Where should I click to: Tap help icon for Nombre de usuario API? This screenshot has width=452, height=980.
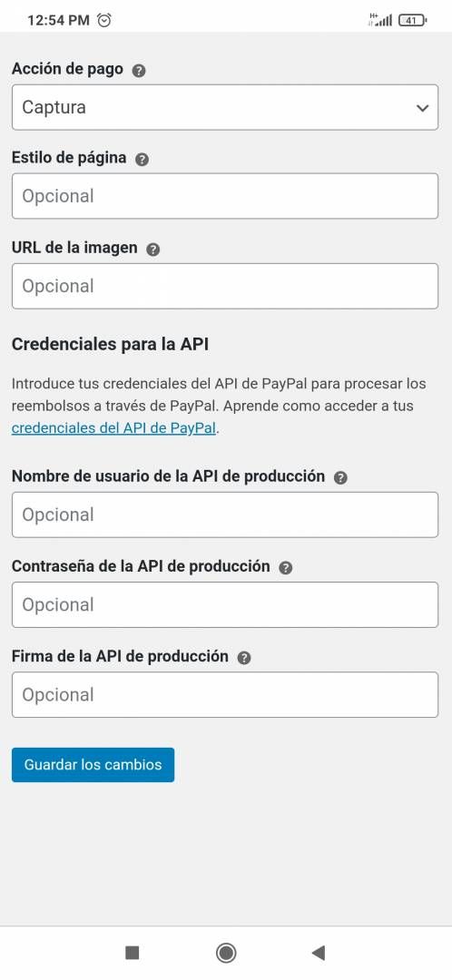pyautogui.click(x=340, y=478)
